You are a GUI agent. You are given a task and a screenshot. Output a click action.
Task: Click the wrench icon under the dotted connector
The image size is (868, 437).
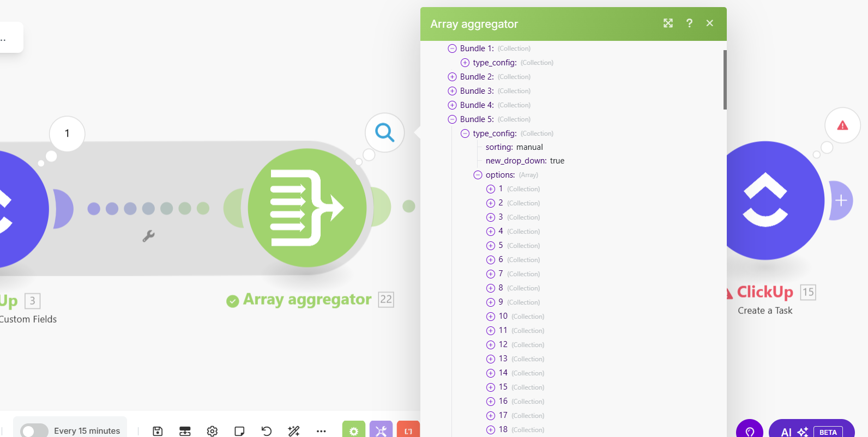(x=148, y=236)
